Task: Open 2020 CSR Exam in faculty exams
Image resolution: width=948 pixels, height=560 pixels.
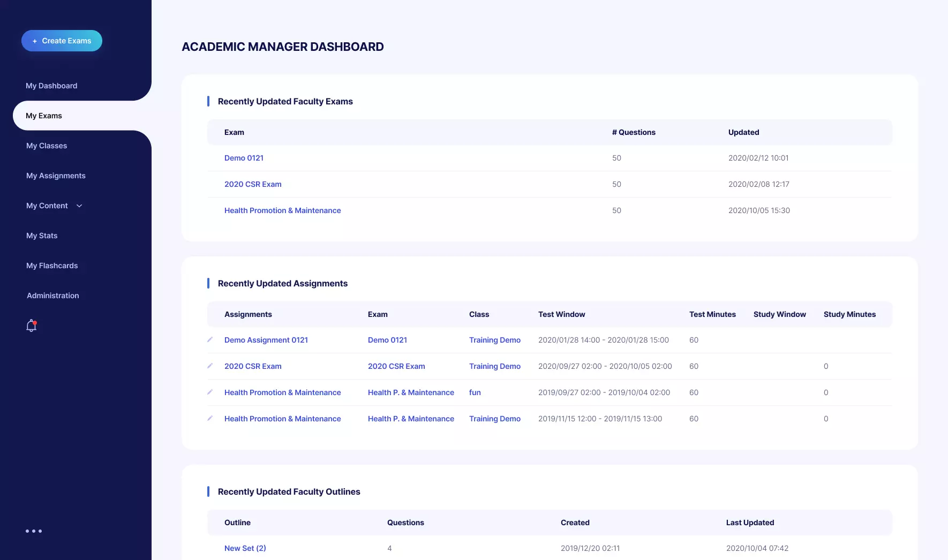Action: [253, 184]
